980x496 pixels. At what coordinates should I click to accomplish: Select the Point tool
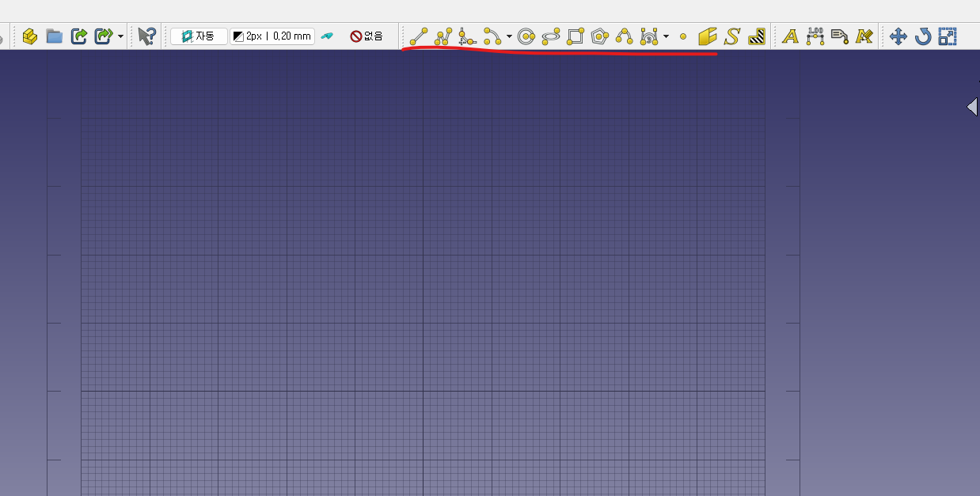coord(683,36)
